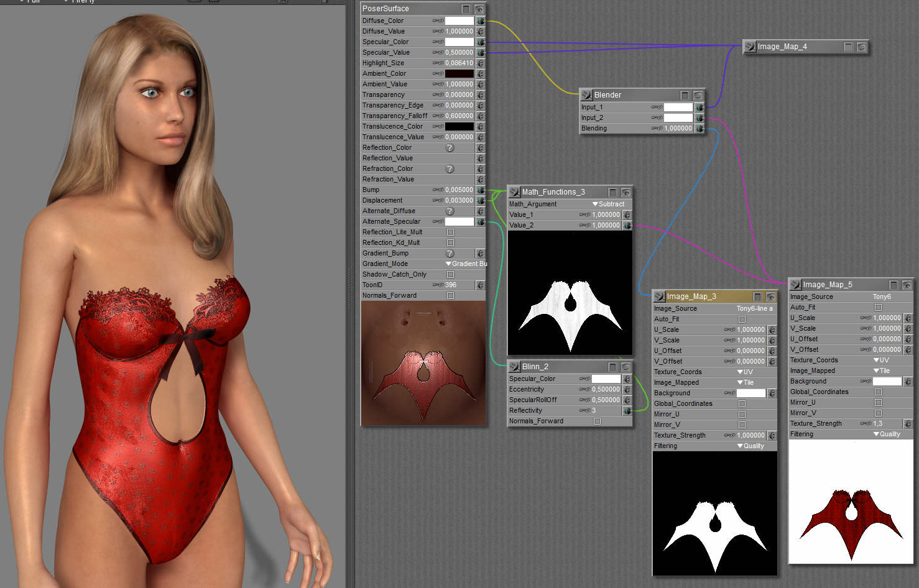Click Bump channel connector plug icon

[481, 190]
